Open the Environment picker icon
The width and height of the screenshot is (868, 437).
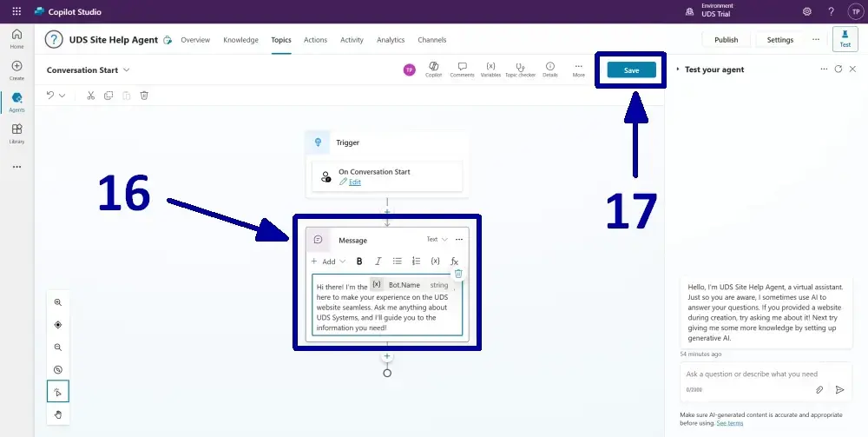(690, 11)
